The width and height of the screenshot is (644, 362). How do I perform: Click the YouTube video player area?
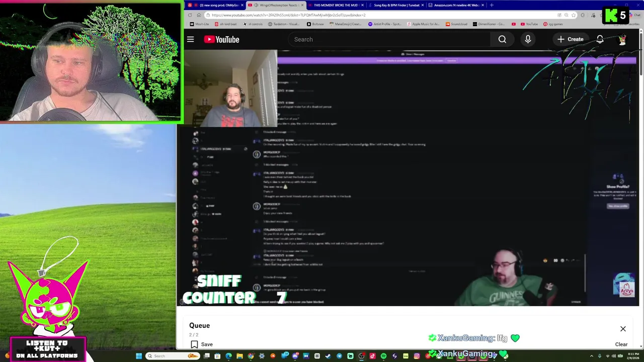point(408,177)
